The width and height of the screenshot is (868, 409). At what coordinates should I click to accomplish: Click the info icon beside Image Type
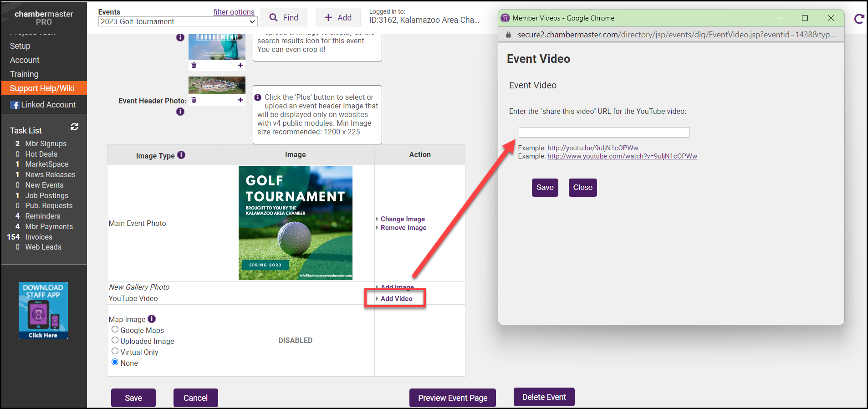tap(181, 155)
